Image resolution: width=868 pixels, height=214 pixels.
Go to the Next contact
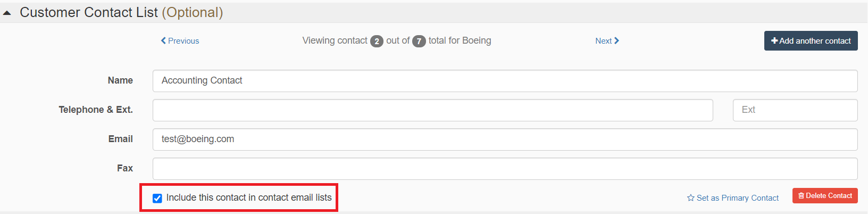607,40
